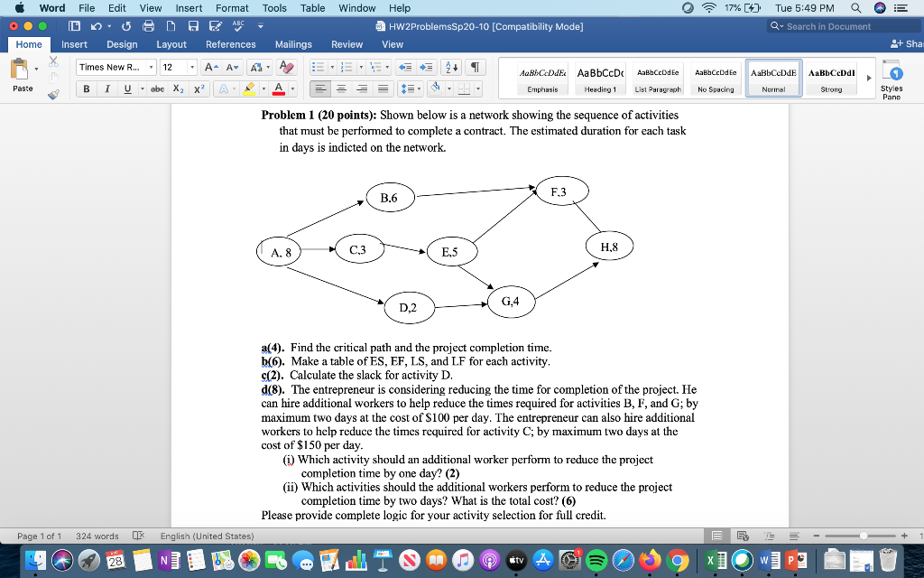Click the Superscript X2 icon
This screenshot has width=924, height=578.
pos(199,89)
